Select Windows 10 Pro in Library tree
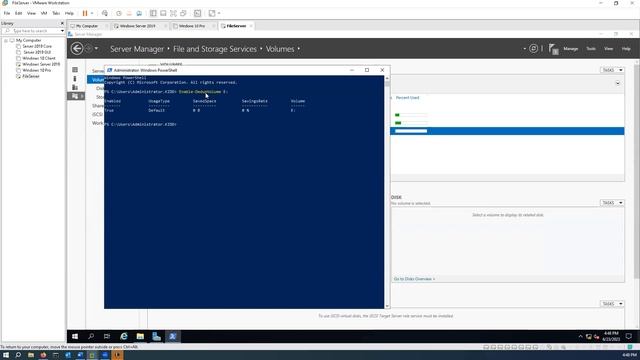Screen dimensions: 640x360 point(37,70)
